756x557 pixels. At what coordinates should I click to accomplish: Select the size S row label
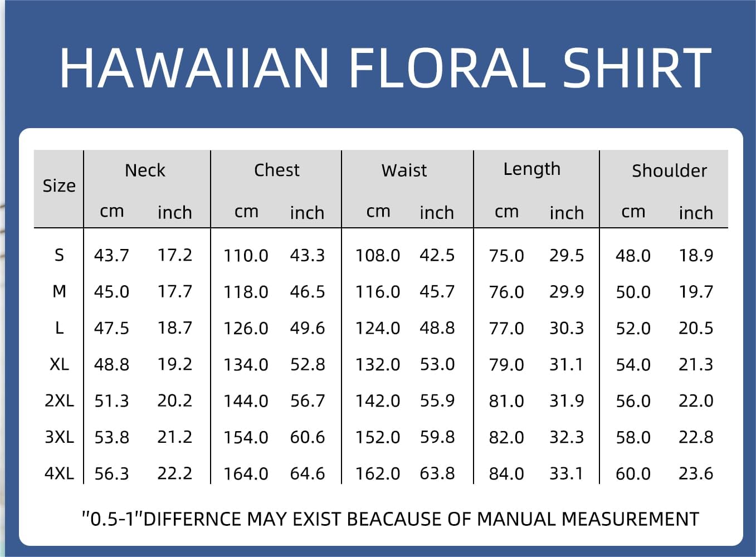point(59,255)
